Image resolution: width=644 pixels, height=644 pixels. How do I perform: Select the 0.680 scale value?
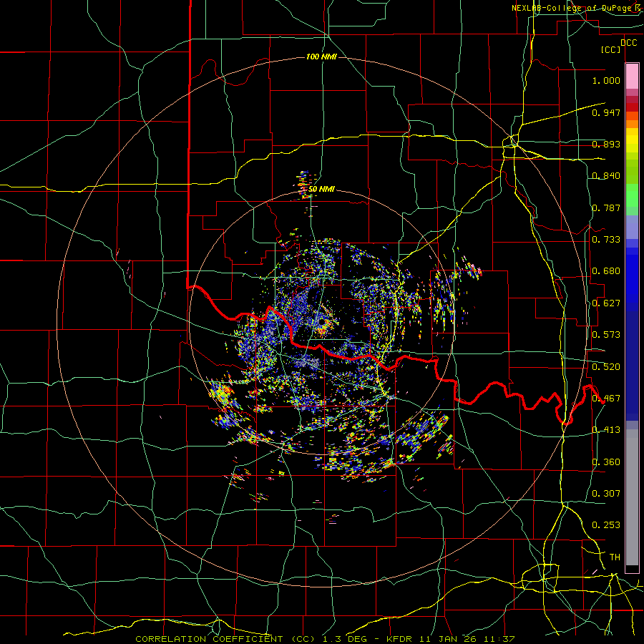[606, 271]
